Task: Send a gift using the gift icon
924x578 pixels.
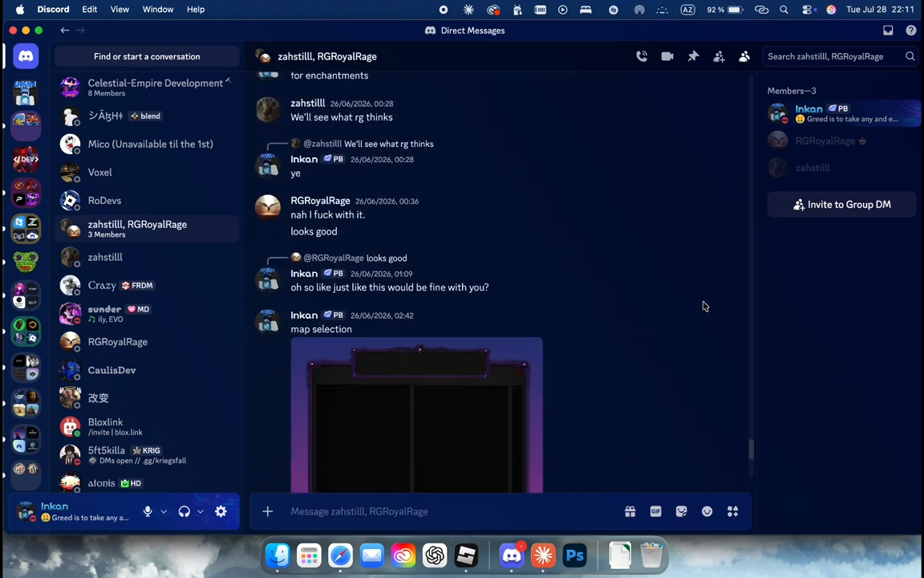Action: point(630,511)
